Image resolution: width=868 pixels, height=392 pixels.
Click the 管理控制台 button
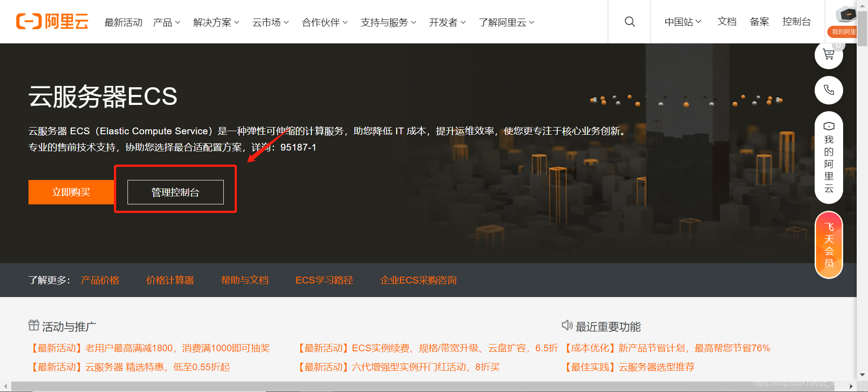point(175,192)
